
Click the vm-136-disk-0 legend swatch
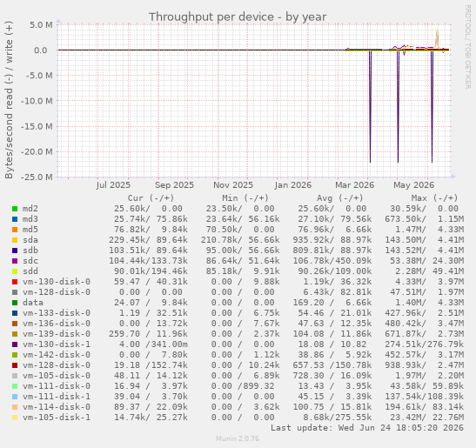click(15, 324)
